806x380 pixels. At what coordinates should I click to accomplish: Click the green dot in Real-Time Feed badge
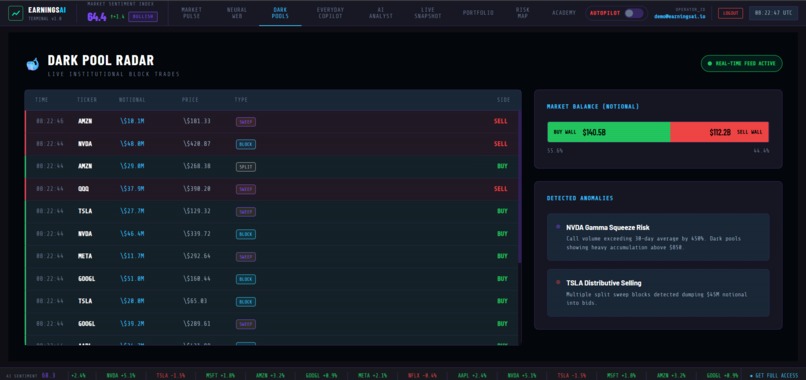pos(710,64)
